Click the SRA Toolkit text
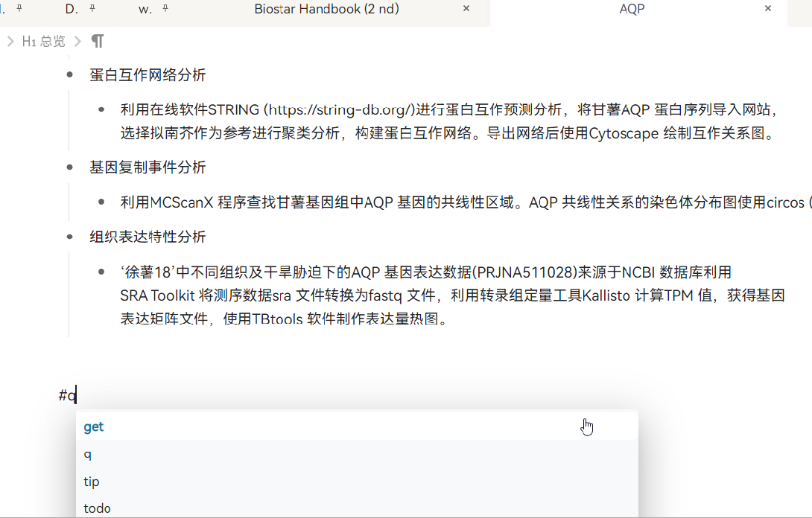Viewport: 812px width, 518px height. 157,295
